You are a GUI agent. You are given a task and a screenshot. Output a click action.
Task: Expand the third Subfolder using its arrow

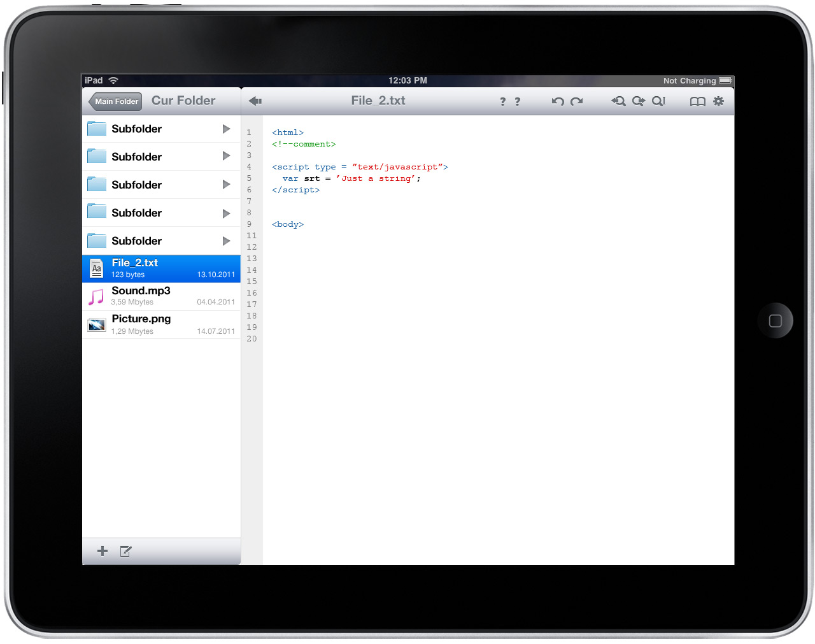226,185
